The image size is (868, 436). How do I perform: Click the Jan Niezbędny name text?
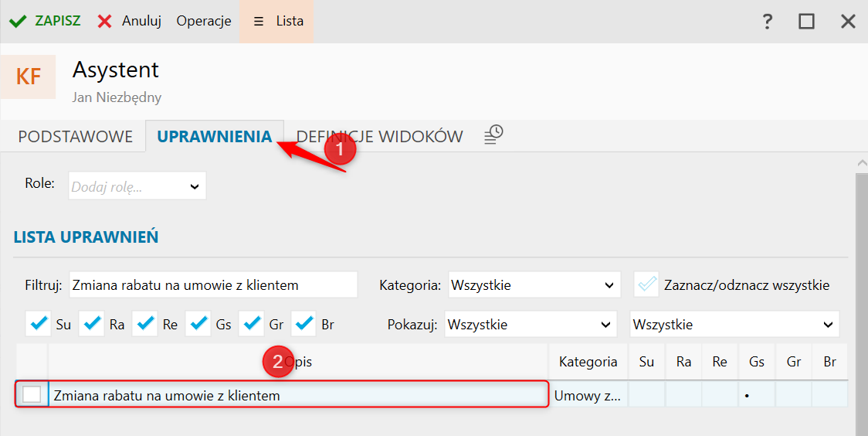(x=117, y=97)
